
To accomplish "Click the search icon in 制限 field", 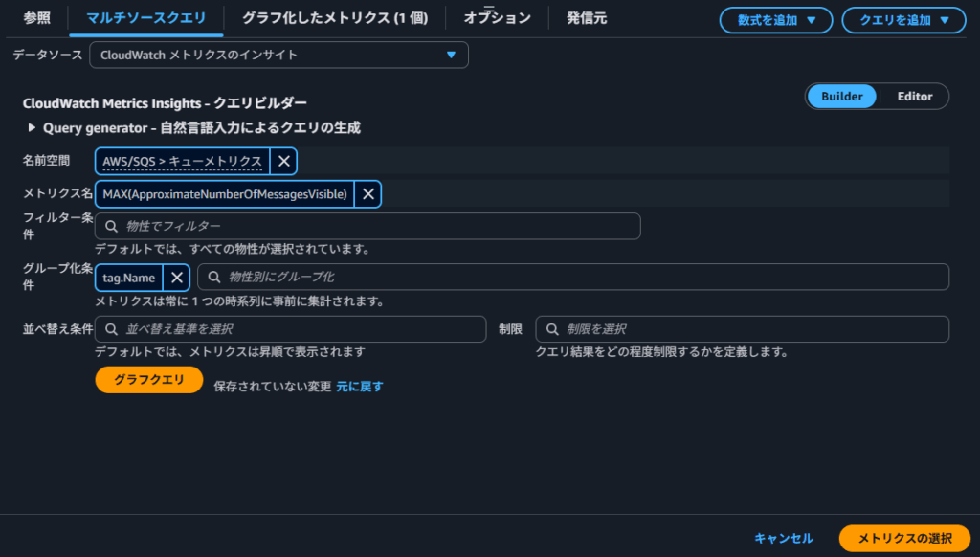I will [552, 329].
